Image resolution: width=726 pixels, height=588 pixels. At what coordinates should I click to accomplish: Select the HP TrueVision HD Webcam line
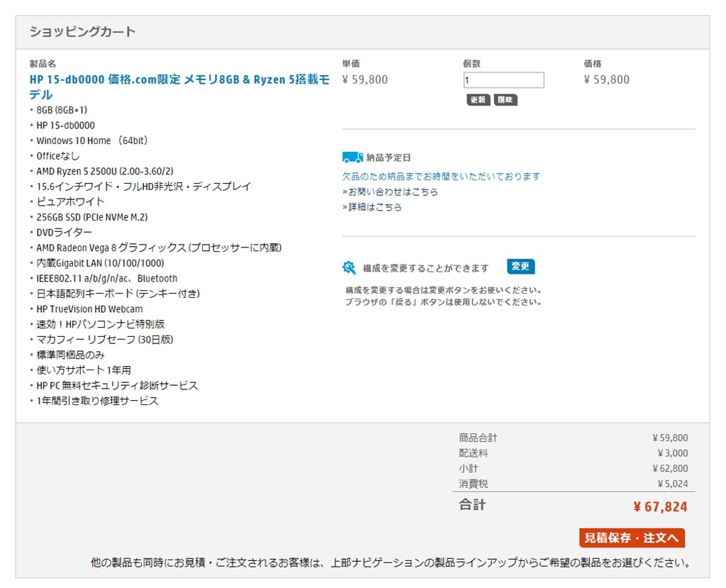pos(89,309)
